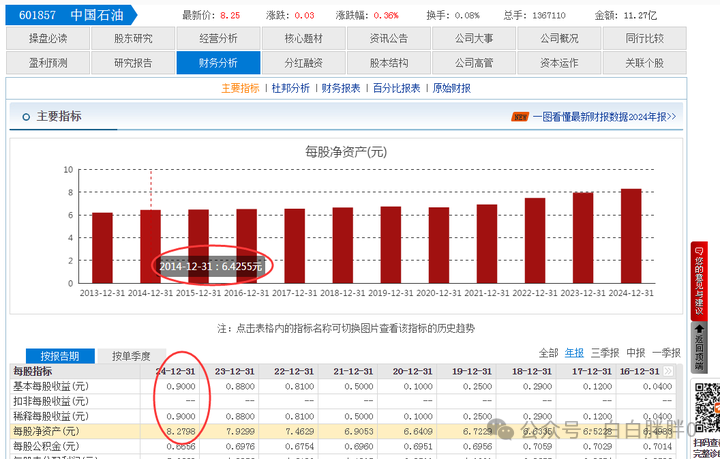
Task: Click the 2020-12-31 chart bar
Action: 439,245
